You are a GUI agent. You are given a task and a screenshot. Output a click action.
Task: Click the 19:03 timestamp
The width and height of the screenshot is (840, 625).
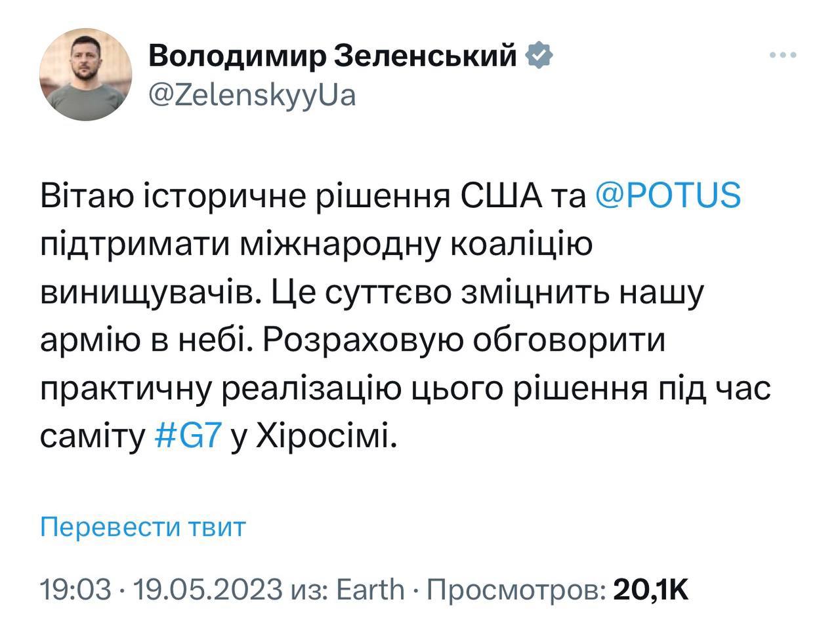75,589
